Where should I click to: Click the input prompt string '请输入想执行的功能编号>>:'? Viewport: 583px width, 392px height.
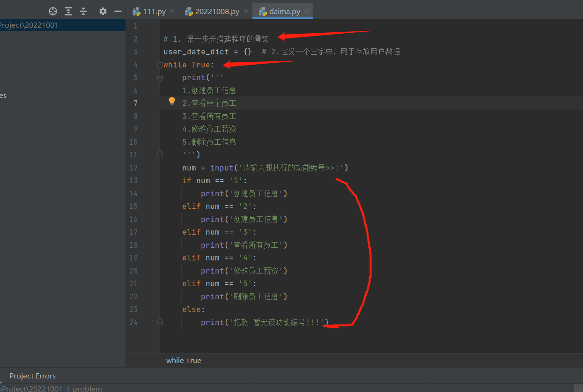pyautogui.click(x=291, y=168)
